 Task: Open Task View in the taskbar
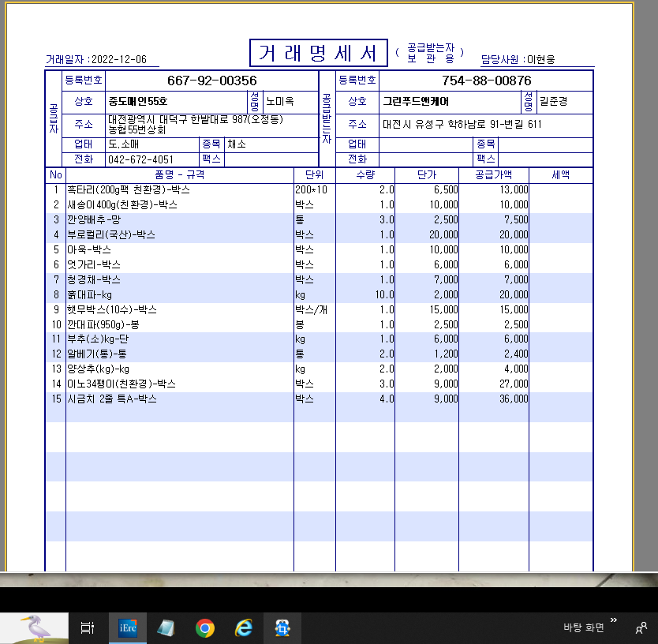(x=87, y=628)
